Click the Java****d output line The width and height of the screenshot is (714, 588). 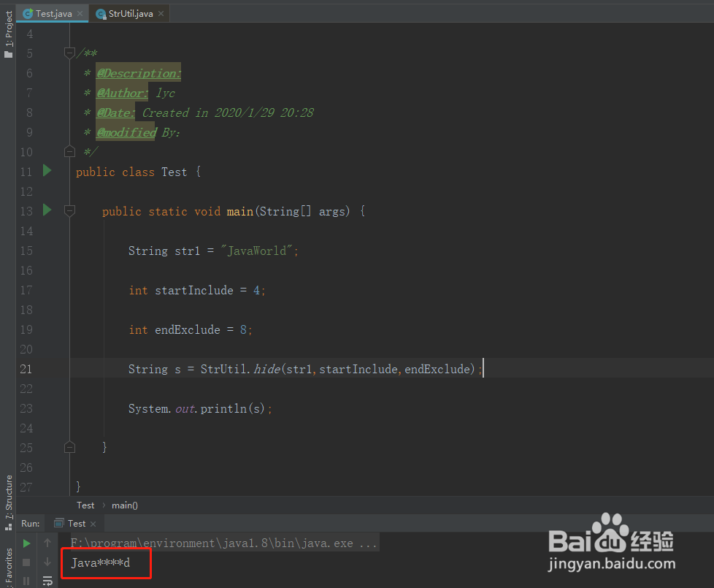101,563
